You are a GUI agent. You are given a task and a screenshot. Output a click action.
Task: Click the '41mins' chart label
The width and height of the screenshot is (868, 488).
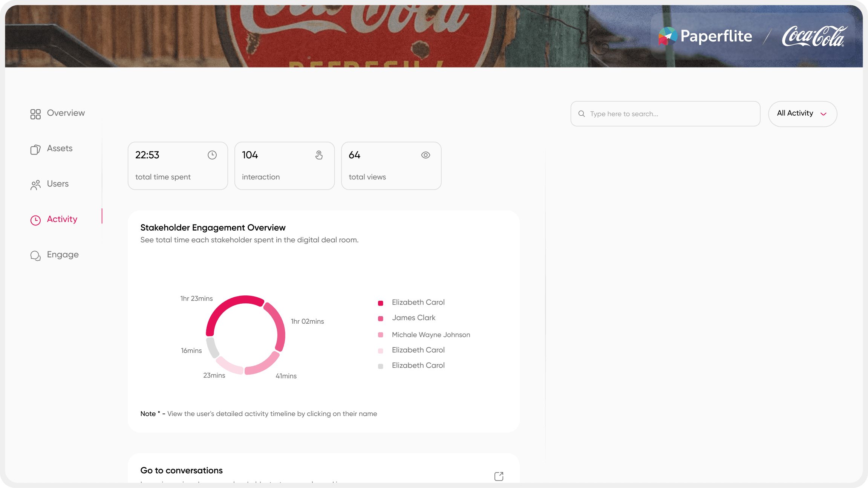tap(286, 376)
